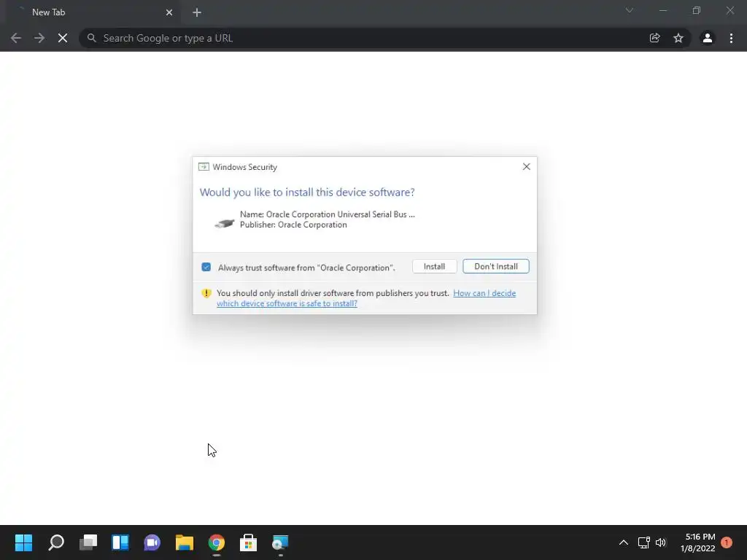Screen dimensions: 747x560
Task: Open the clock showing 5:16 PM
Action: (x=698, y=542)
